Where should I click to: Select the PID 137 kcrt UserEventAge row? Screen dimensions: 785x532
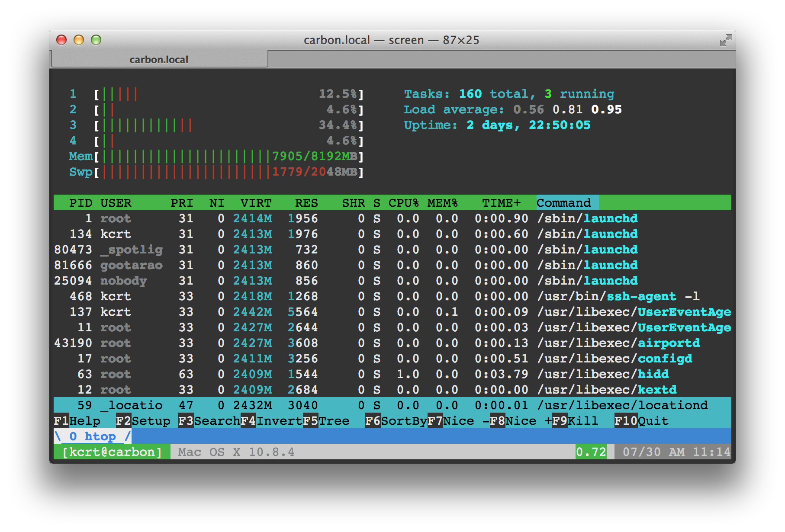(x=392, y=312)
